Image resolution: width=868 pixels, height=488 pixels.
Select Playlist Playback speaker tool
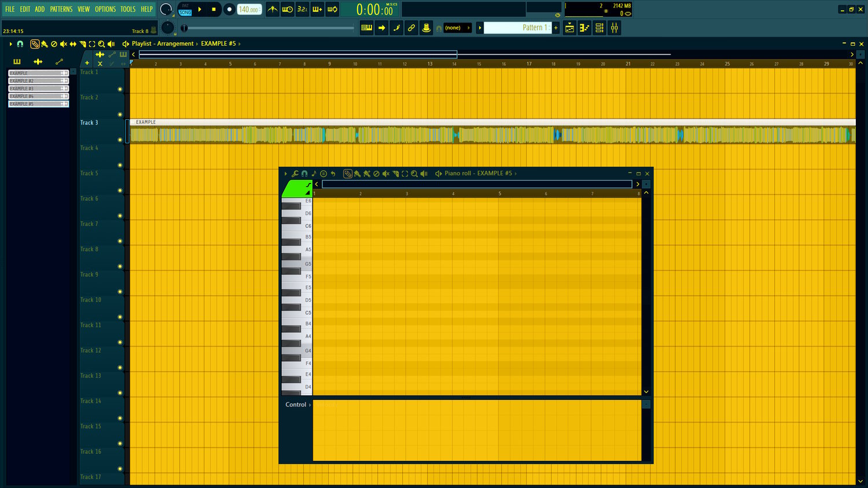(111, 44)
